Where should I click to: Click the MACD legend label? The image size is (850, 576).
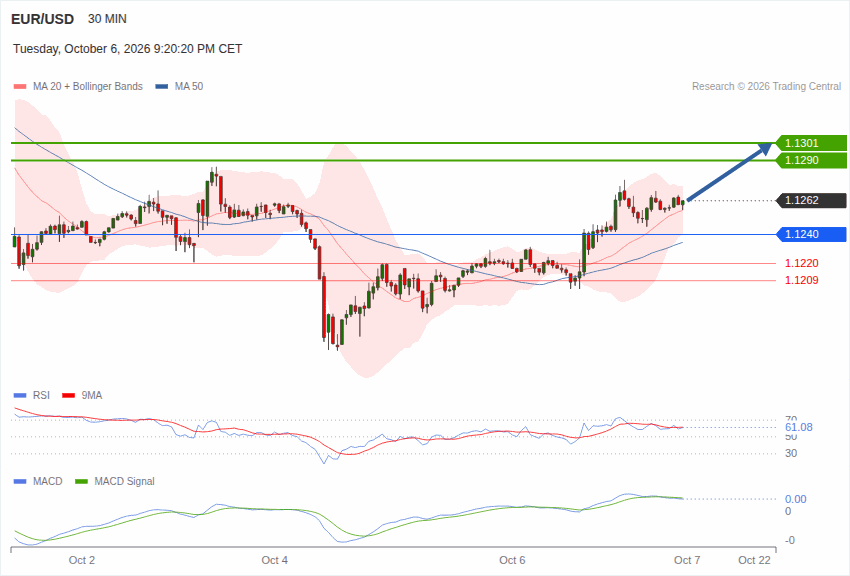[x=48, y=481]
